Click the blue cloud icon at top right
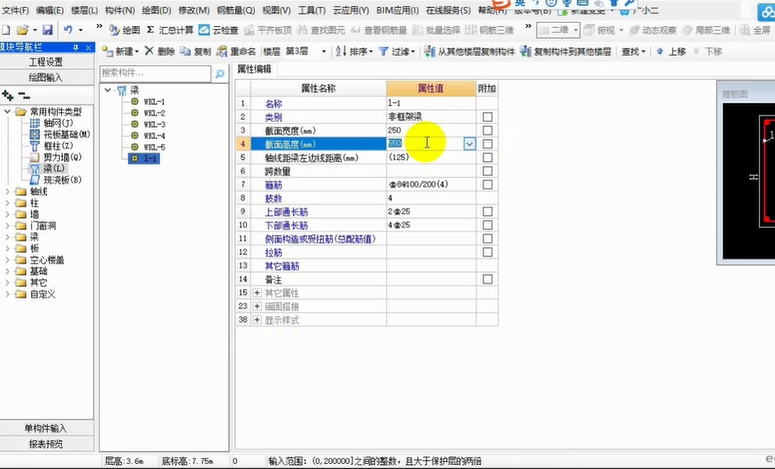Image resolution: width=775 pixels, height=469 pixels. pos(768,13)
